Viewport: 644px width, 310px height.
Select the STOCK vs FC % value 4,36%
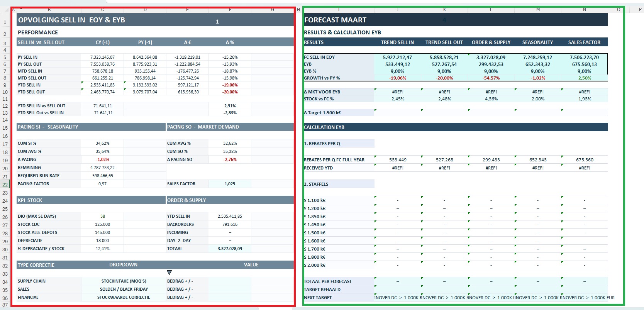point(491,99)
